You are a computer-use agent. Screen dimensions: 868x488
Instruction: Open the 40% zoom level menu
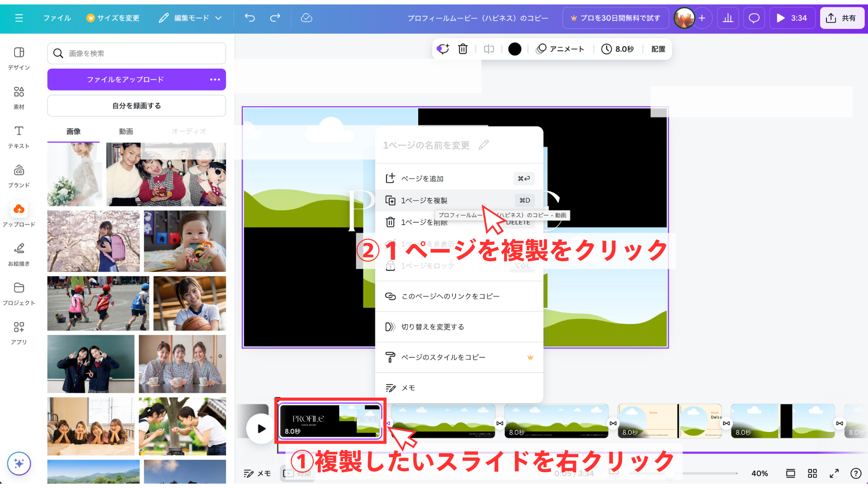[x=759, y=474]
